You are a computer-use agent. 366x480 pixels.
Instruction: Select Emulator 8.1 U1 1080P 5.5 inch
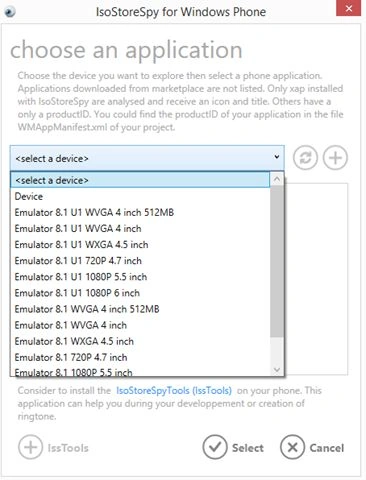tap(140, 277)
